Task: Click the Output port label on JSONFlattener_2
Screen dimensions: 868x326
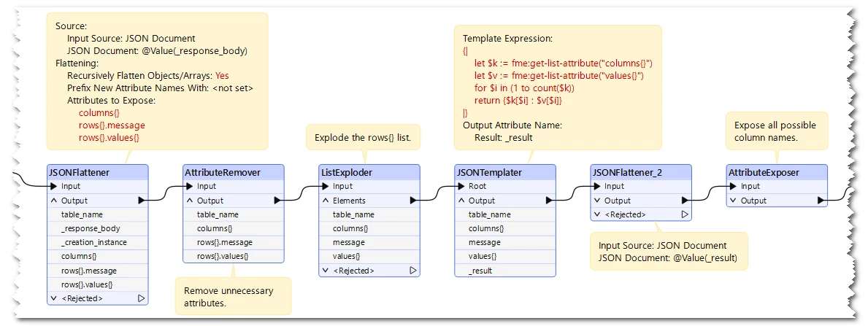Action: click(617, 201)
